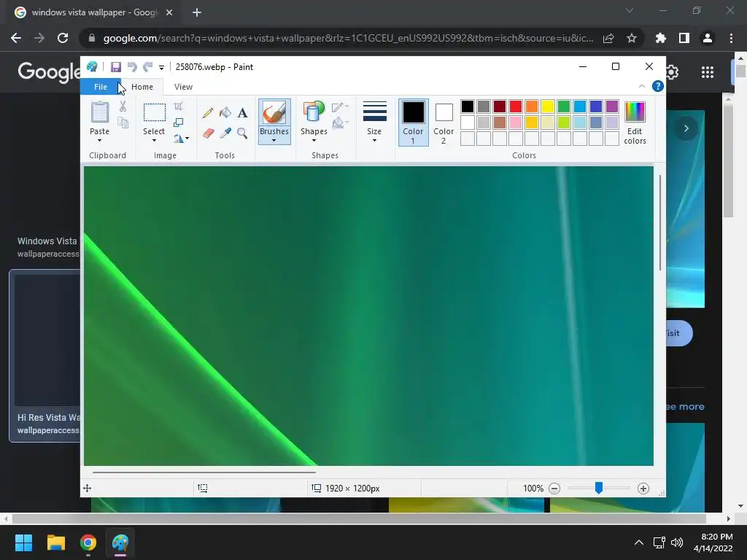The width and height of the screenshot is (747, 560).
Task: Click the Save icon in quick access toolbar
Action: point(116,67)
